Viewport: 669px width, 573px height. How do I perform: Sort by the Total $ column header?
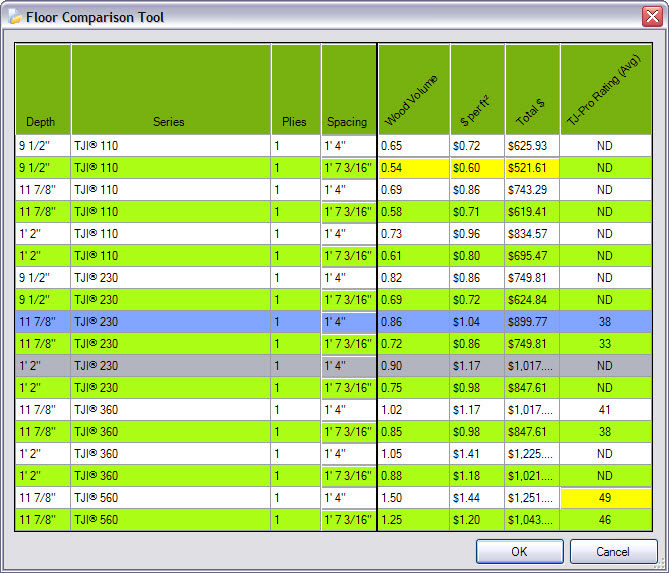[x=532, y=89]
